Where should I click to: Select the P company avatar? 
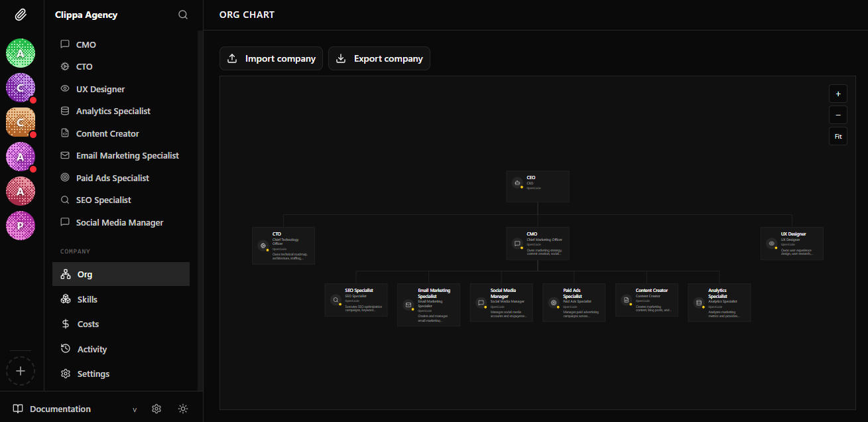[x=21, y=226]
